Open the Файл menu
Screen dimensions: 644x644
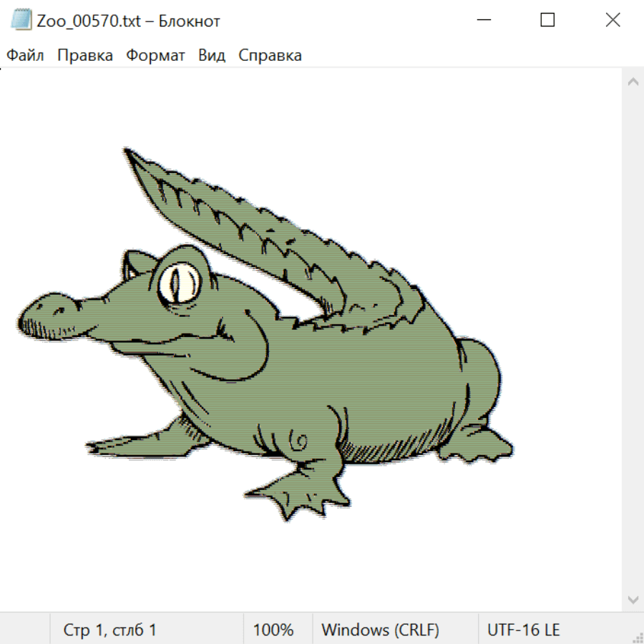tap(25, 56)
